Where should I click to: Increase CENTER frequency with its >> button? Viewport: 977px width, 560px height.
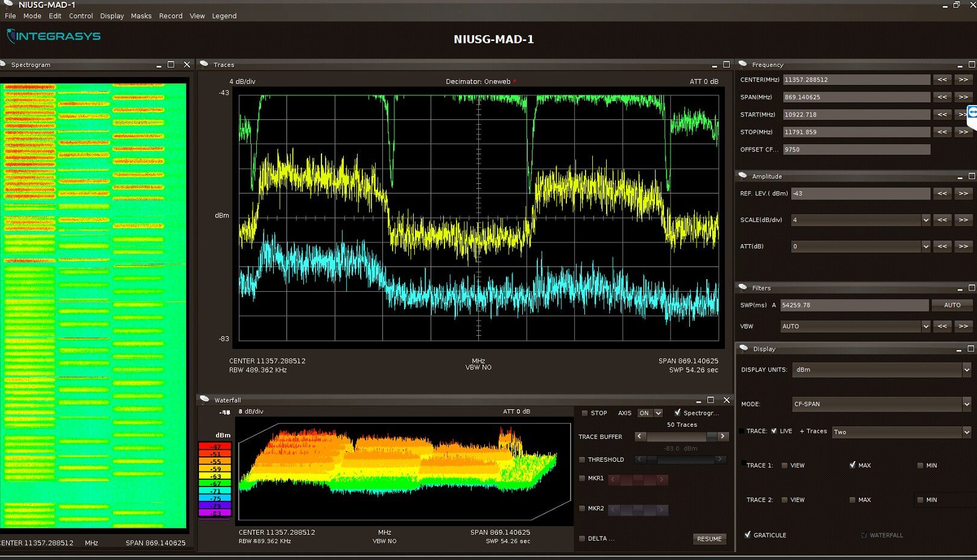(963, 80)
